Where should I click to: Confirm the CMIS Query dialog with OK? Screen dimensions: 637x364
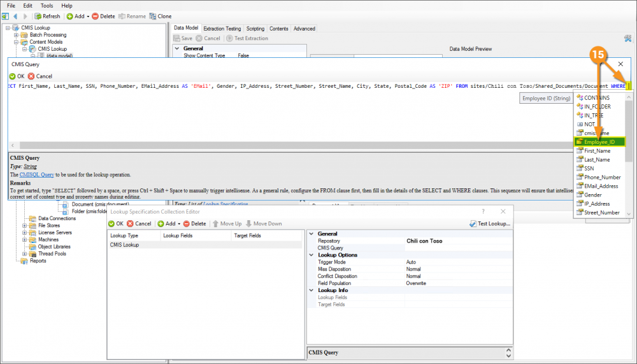pyautogui.click(x=17, y=76)
